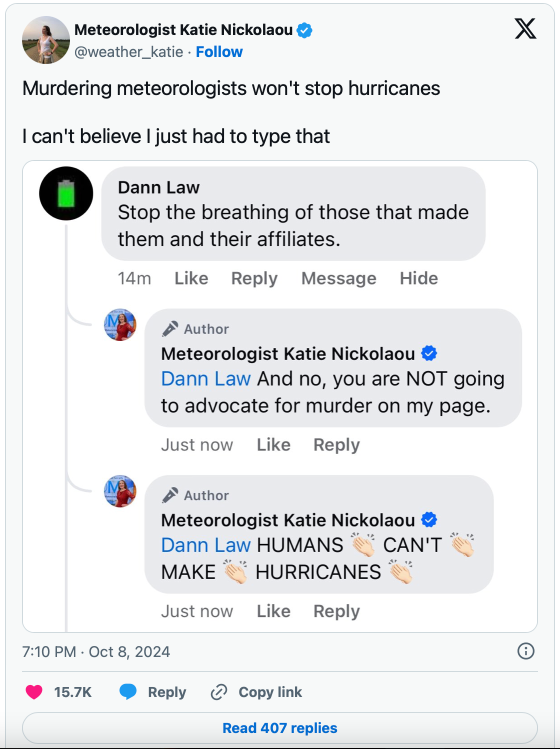
Task: Click Message under Dann Law's comment
Action: point(338,278)
